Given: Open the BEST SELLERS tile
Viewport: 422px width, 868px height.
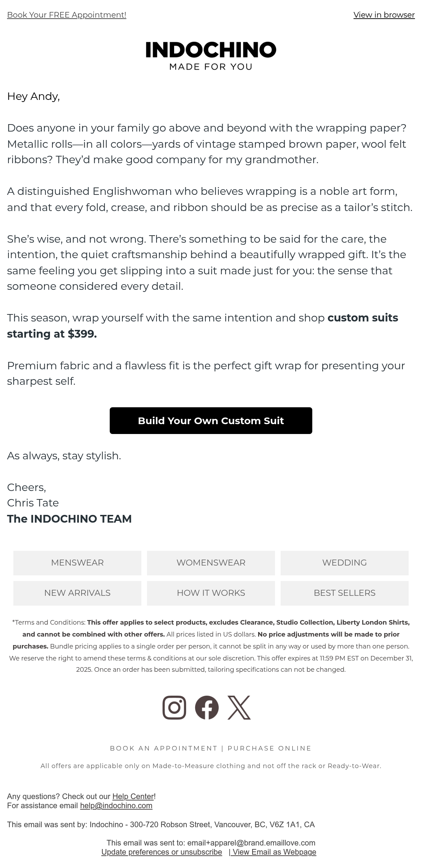Looking at the screenshot, I should point(345,593).
